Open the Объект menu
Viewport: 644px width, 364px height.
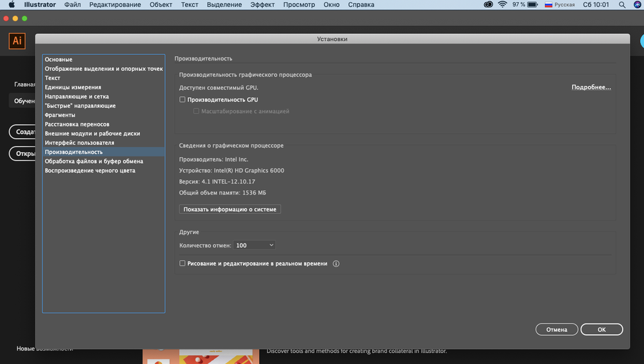pyautogui.click(x=161, y=5)
